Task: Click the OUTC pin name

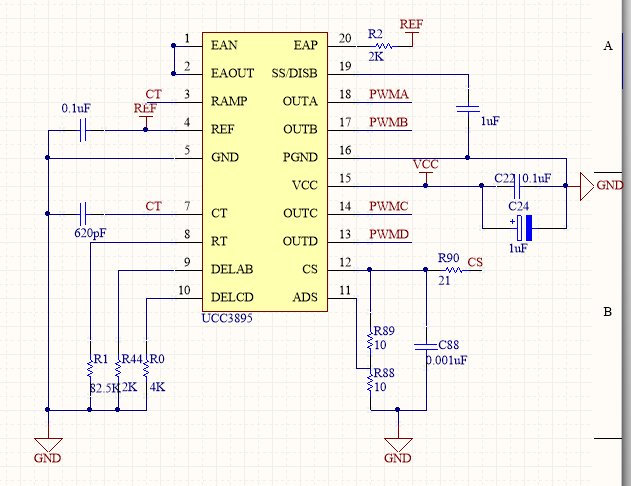Action: pyautogui.click(x=300, y=213)
